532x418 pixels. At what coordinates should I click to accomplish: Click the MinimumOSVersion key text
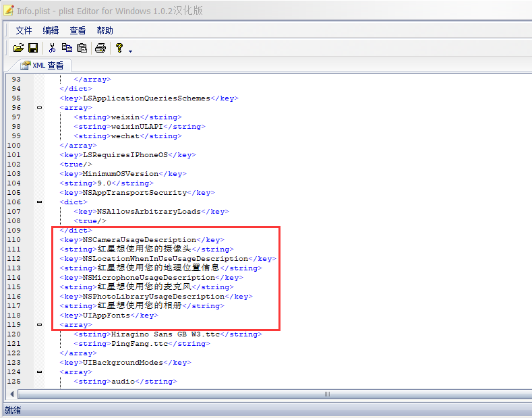pyautogui.click(x=121, y=174)
